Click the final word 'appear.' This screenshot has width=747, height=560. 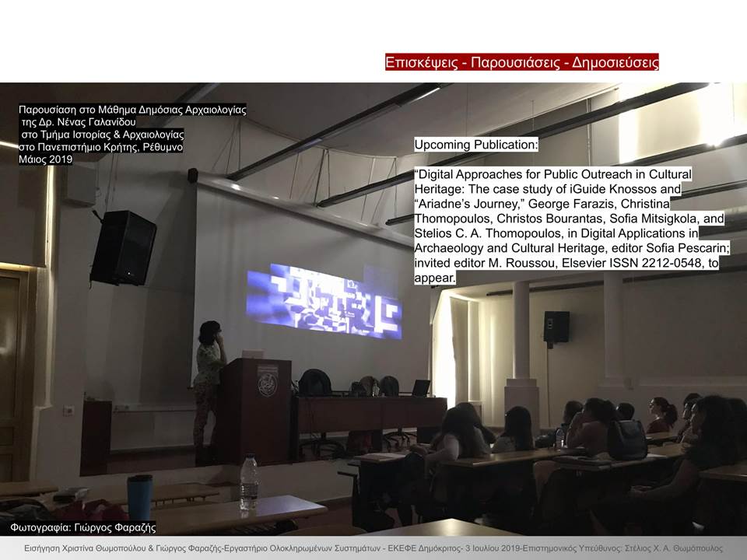point(435,278)
